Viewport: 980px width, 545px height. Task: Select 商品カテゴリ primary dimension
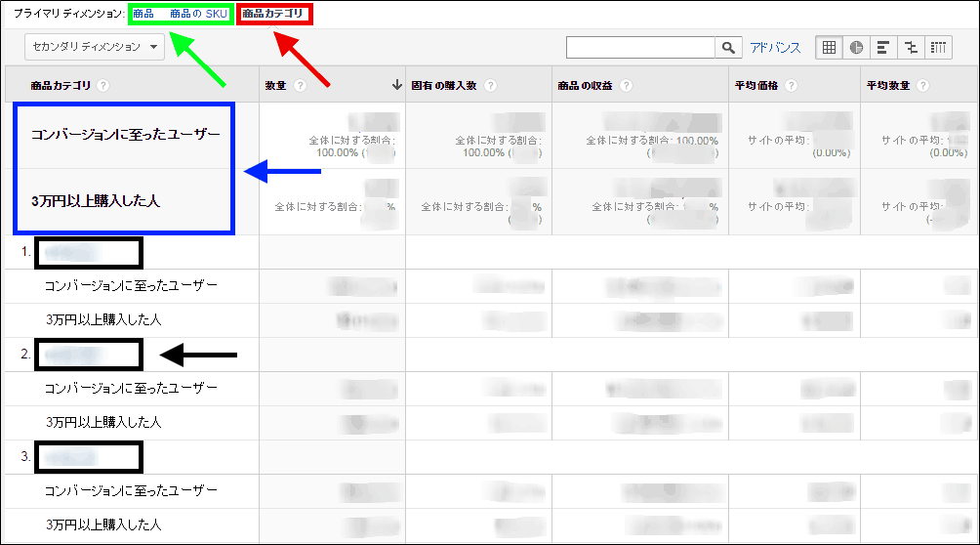(272, 13)
